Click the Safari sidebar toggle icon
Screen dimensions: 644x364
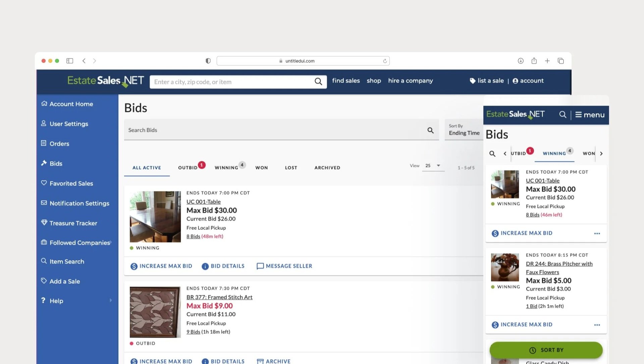click(70, 61)
